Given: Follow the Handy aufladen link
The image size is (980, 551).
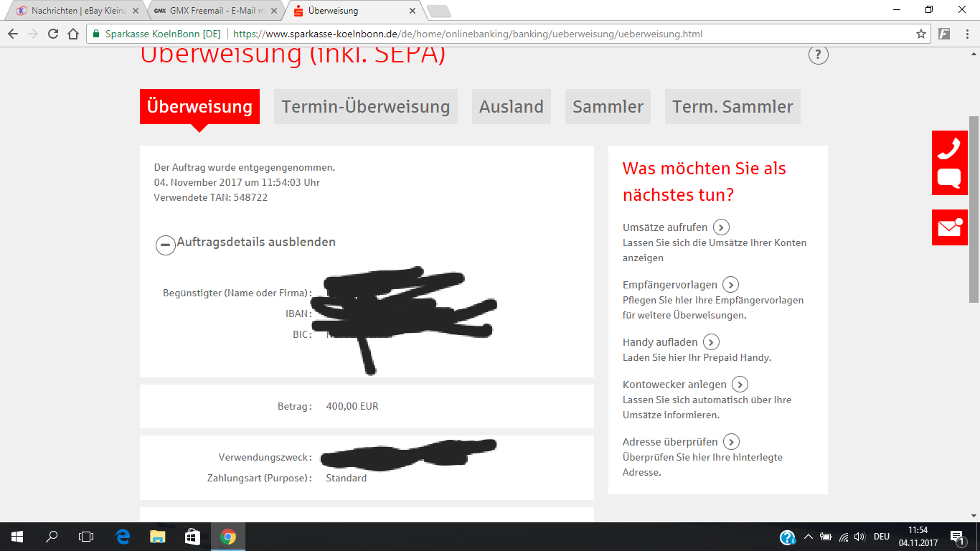Looking at the screenshot, I should pos(660,342).
